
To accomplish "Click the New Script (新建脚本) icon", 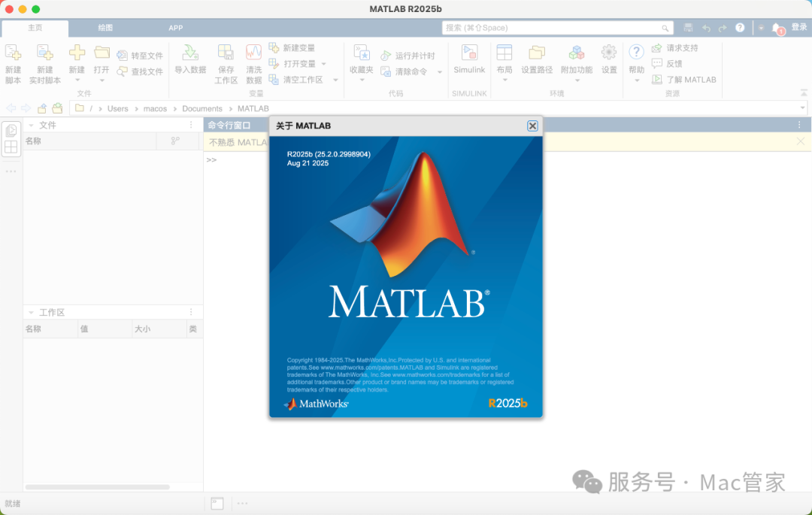I will [13, 53].
